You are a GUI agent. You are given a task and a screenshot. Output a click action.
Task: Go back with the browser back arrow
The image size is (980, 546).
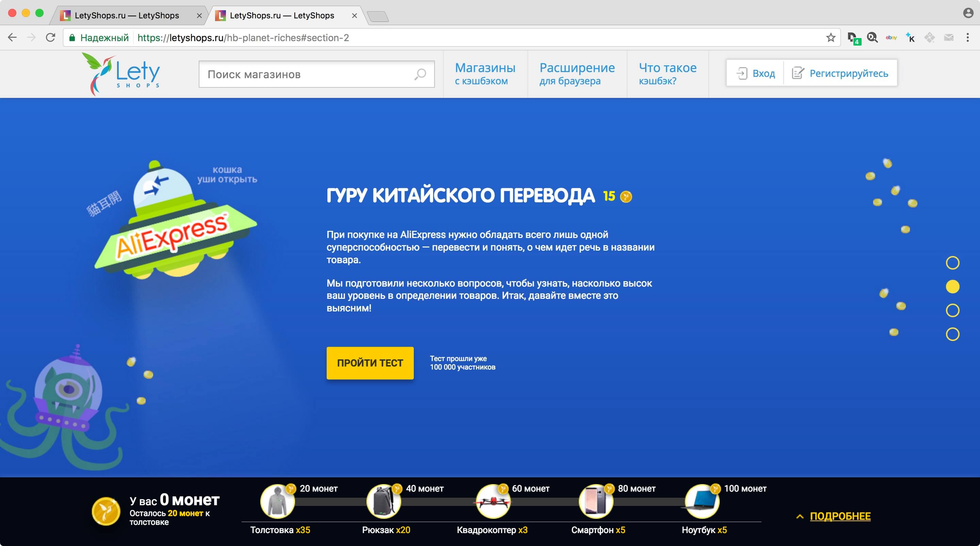pyautogui.click(x=12, y=37)
